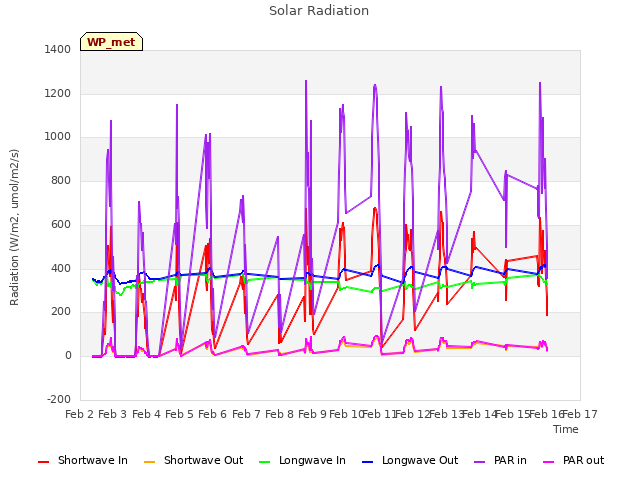Click the Time x-axis label
This screenshot has height=480, width=640.
[566, 429]
